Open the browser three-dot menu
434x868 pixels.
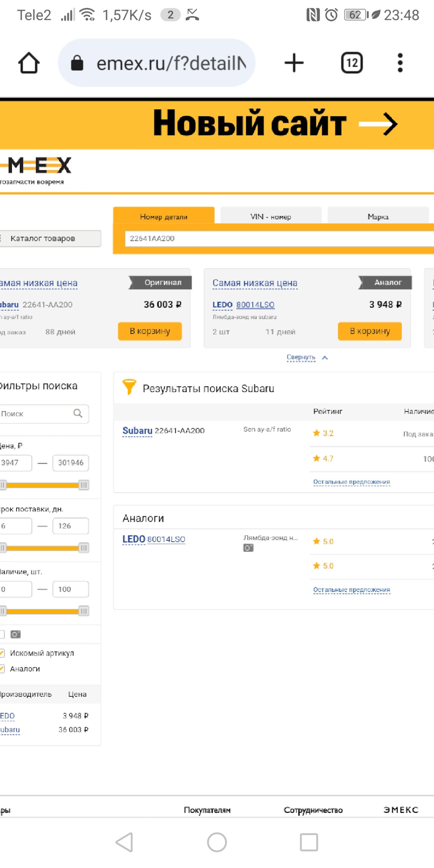[x=400, y=63]
